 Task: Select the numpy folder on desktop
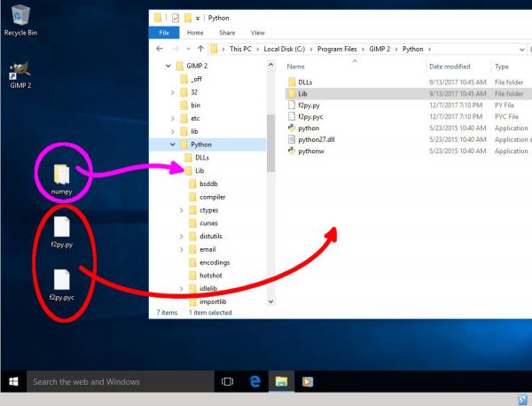point(61,179)
